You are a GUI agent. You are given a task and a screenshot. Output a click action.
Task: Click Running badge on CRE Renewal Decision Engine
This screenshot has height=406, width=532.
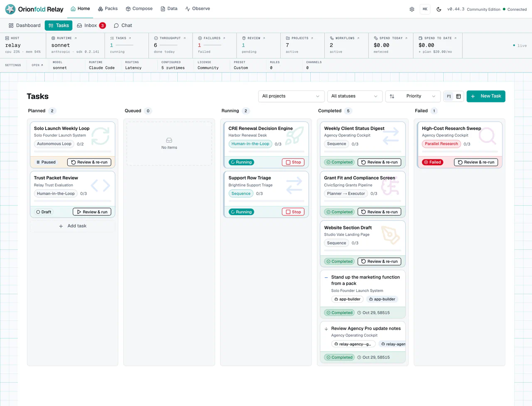(241, 162)
